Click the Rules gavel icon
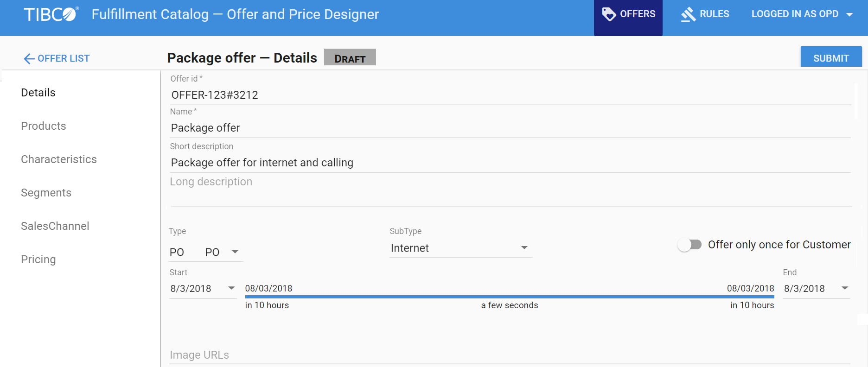The height and width of the screenshot is (367, 868). [688, 14]
